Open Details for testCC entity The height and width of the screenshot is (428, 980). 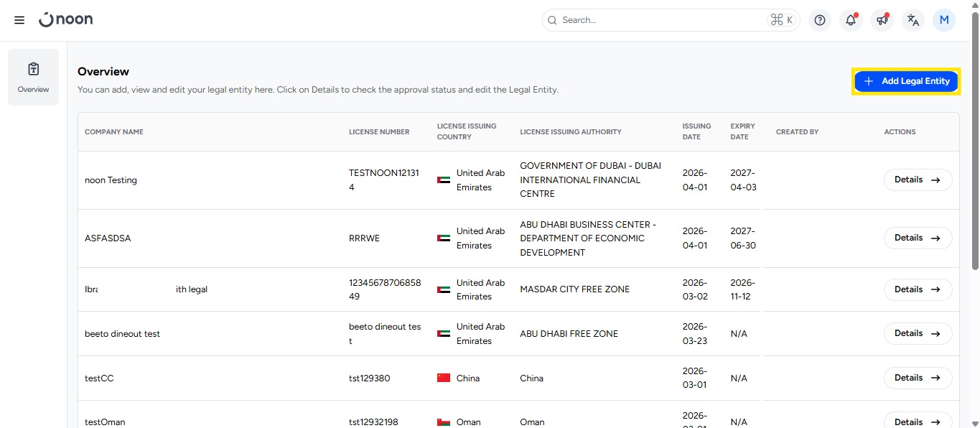(918, 378)
